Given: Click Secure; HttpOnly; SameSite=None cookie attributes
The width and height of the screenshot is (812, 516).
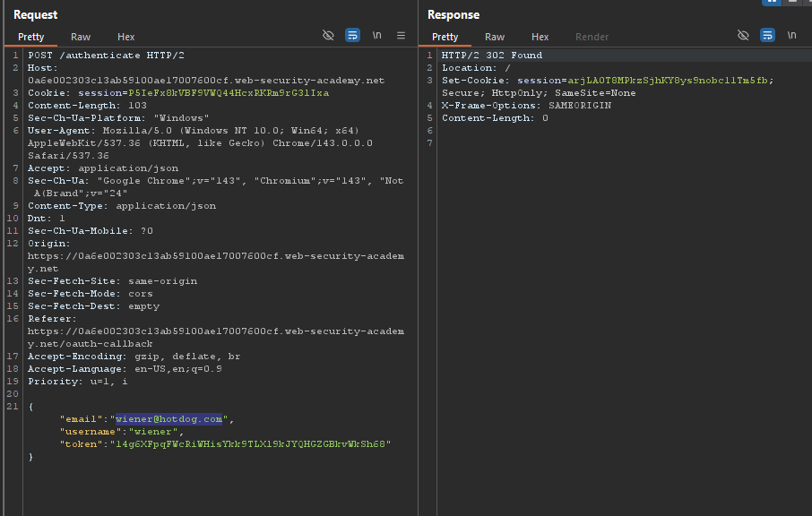Looking at the screenshot, I should (x=539, y=92).
